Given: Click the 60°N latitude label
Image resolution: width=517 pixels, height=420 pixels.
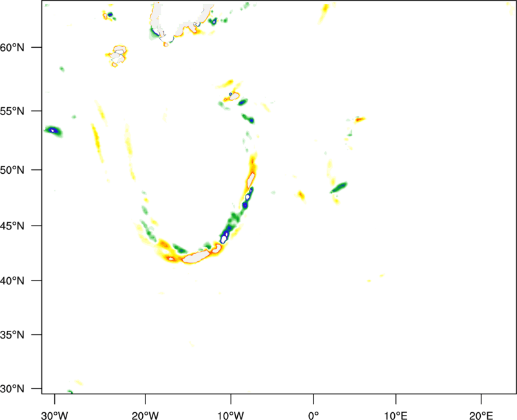Looking at the screenshot, I should tap(12, 47).
